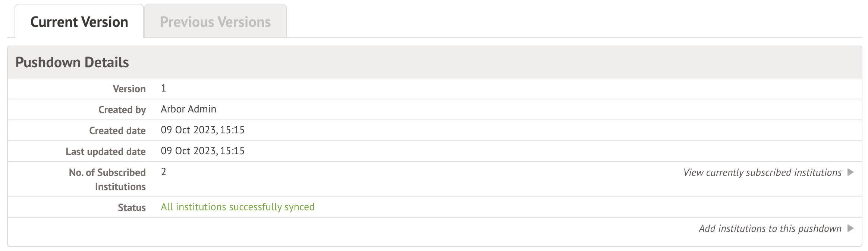
Task: Click All institutions successfully synced status text
Action: (238, 207)
